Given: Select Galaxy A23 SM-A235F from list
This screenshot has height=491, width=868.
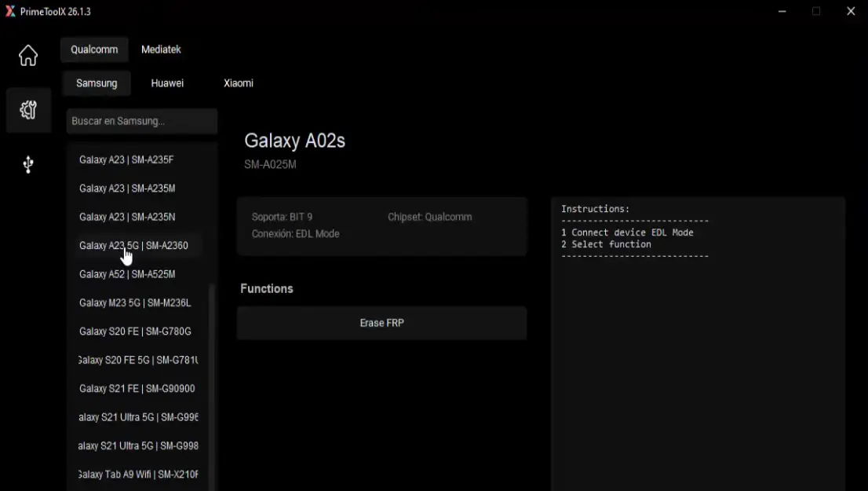Looking at the screenshot, I should click(x=126, y=160).
